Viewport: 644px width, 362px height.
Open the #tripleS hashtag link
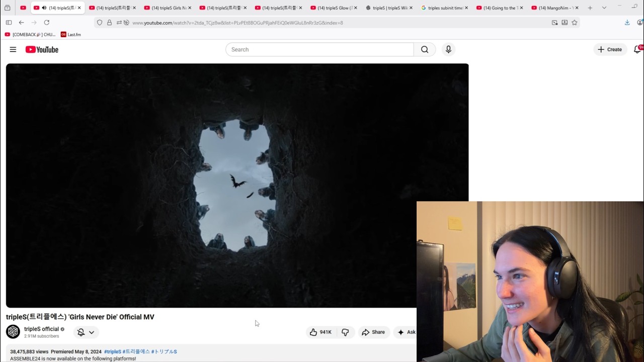(x=112, y=351)
